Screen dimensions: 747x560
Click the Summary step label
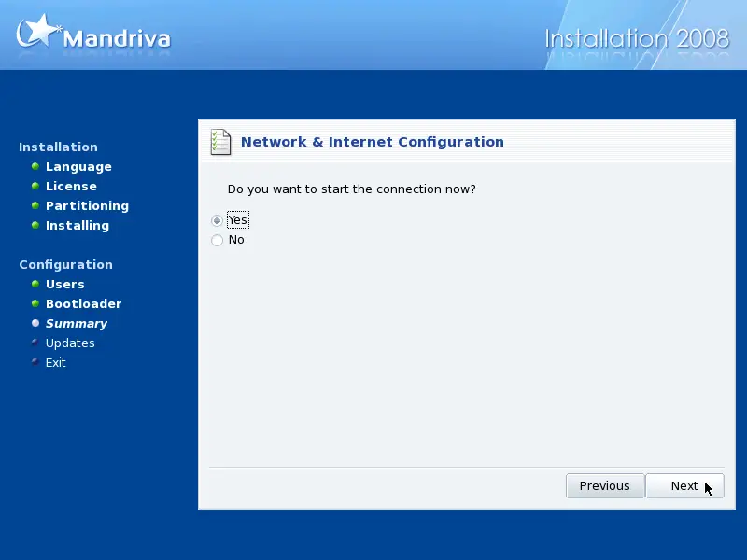[77, 324]
